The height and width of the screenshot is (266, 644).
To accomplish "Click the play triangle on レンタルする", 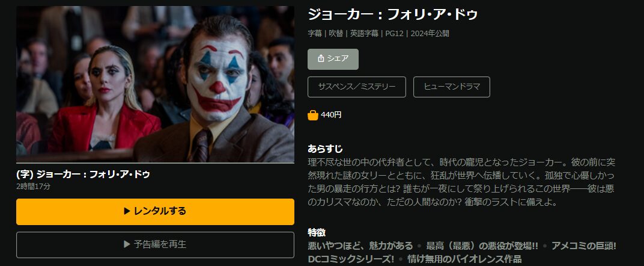I will pyautogui.click(x=127, y=211).
